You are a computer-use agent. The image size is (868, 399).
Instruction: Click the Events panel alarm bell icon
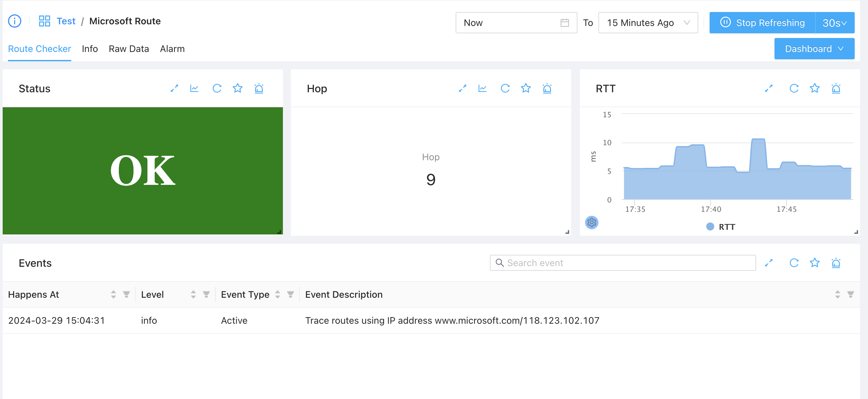(x=836, y=263)
